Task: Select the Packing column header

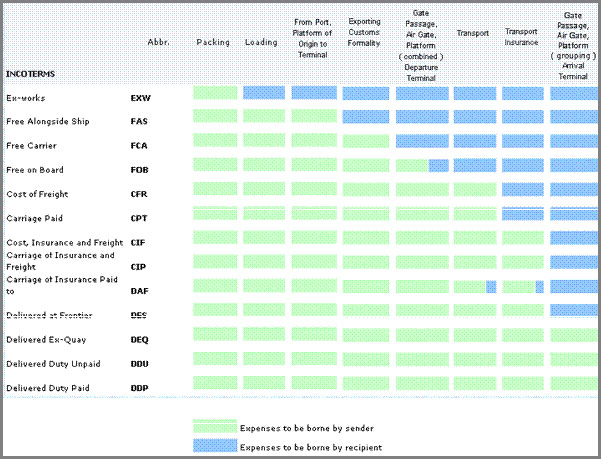Action: (x=213, y=43)
